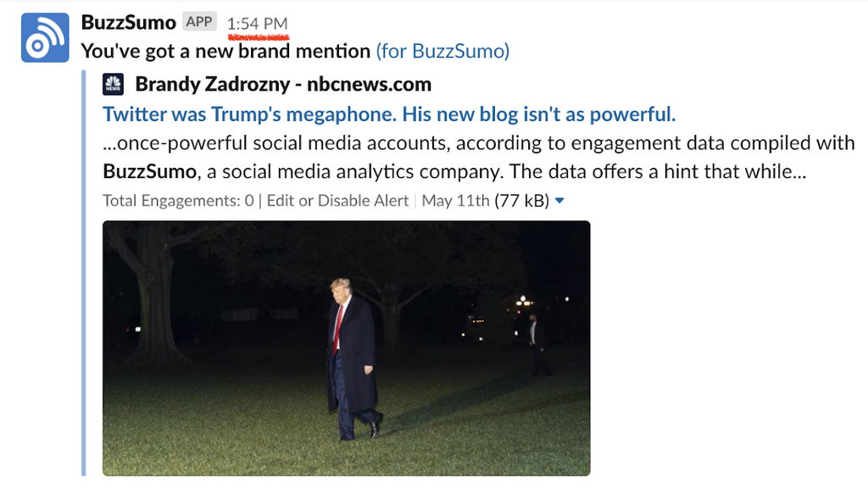Click the APP badge beside BuzzSumo
868x489 pixels.
pyautogui.click(x=199, y=22)
